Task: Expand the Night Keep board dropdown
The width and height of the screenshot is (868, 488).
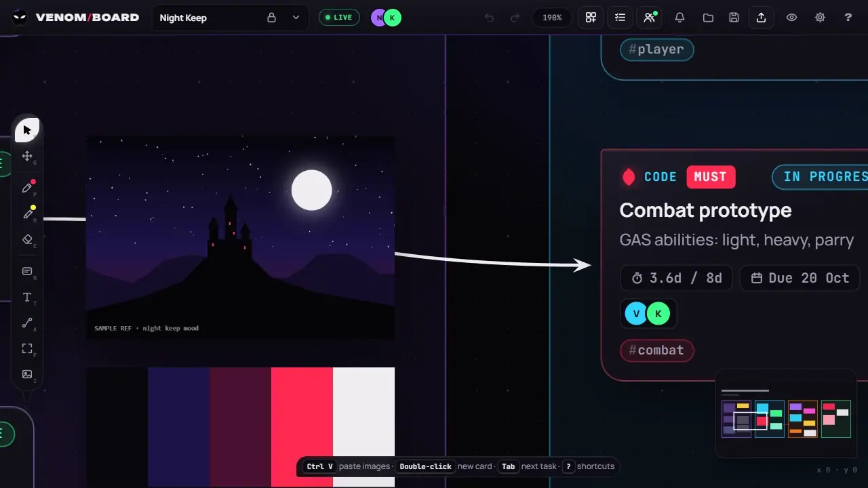Action: click(x=296, y=18)
